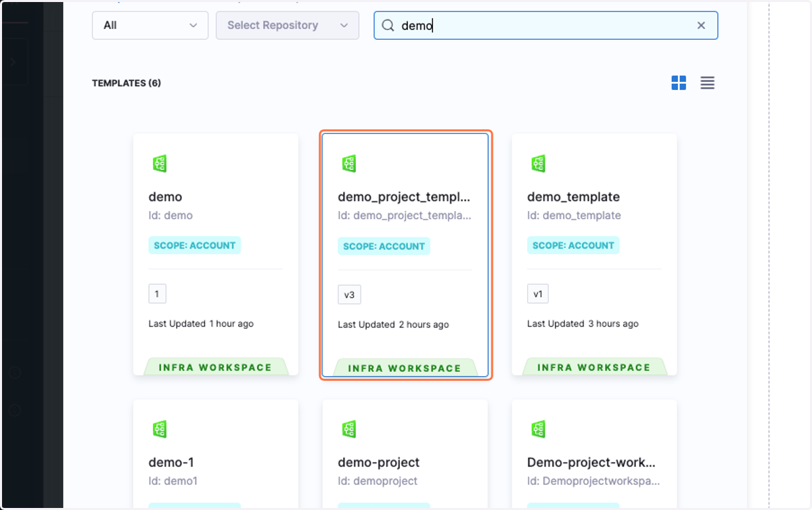812x510 pixels.
Task: Click 'Id: demoproject' text
Action: click(378, 481)
